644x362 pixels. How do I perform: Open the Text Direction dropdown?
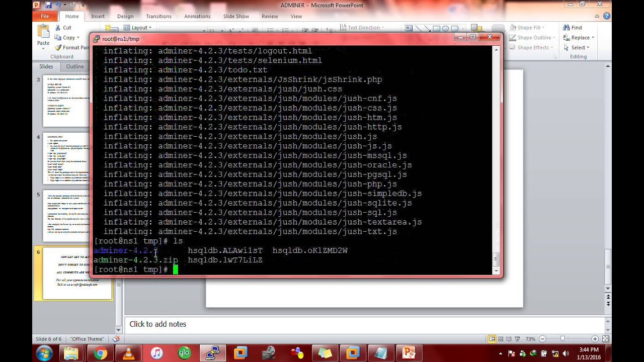pyautogui.click(x=362, y=28)
